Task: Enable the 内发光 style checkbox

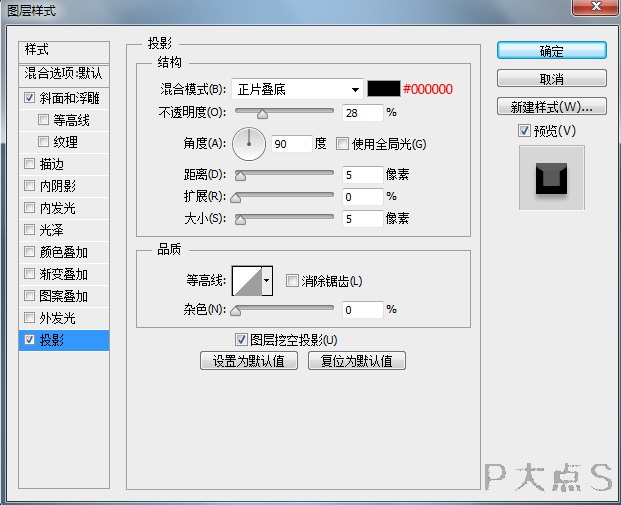Action: 30,207
